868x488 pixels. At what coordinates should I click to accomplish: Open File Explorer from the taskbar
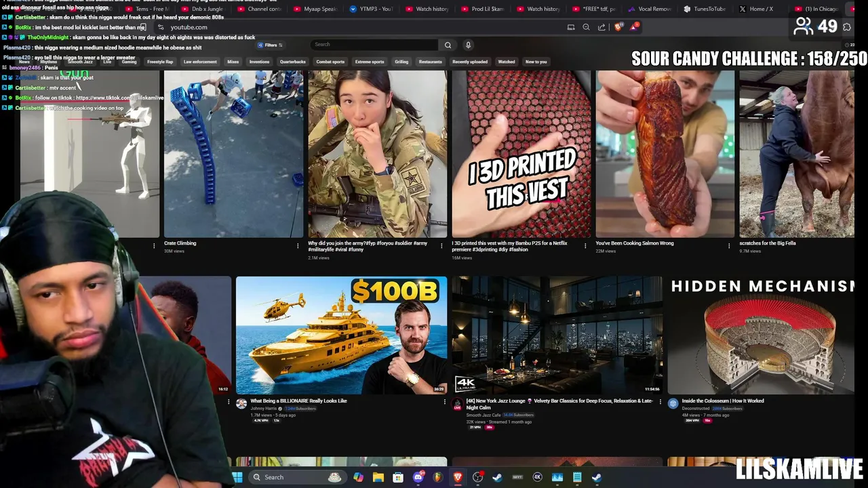point(378,477)
